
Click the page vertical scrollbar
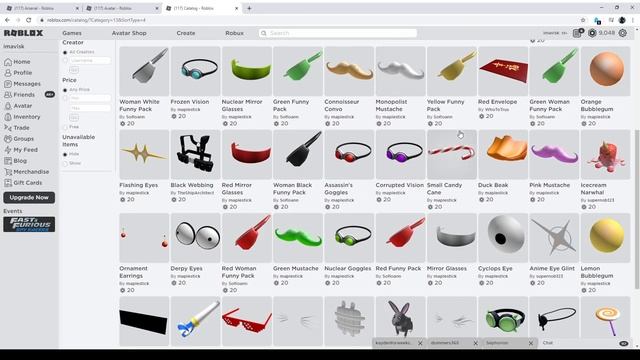click(x=637, y=208)
